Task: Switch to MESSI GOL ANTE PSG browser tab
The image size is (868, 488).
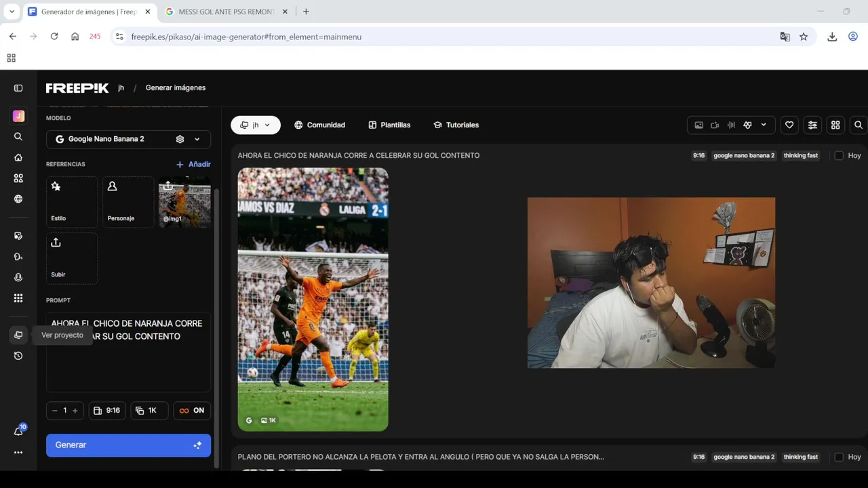Action: [226, 12]
